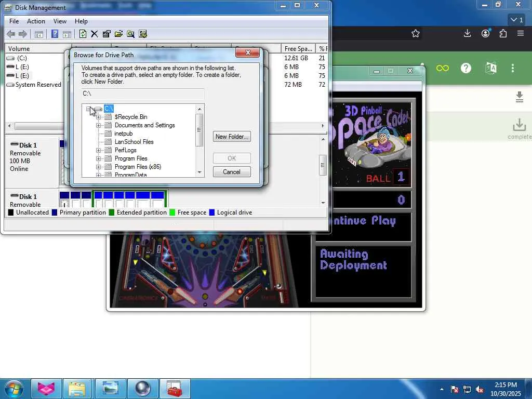The image size is (532, 399).
Task: Expand the ProgramData folder node
Action: click(x=98, y=175)
